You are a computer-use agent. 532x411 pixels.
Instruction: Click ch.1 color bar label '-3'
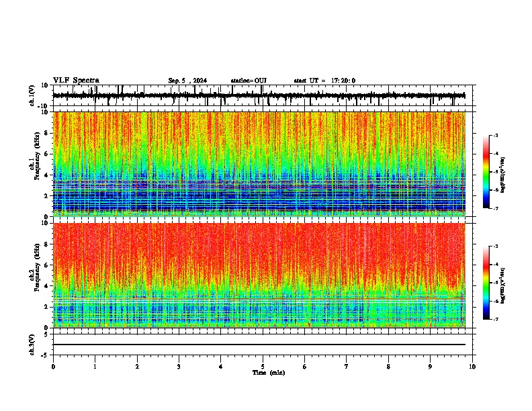pos(495,135)
